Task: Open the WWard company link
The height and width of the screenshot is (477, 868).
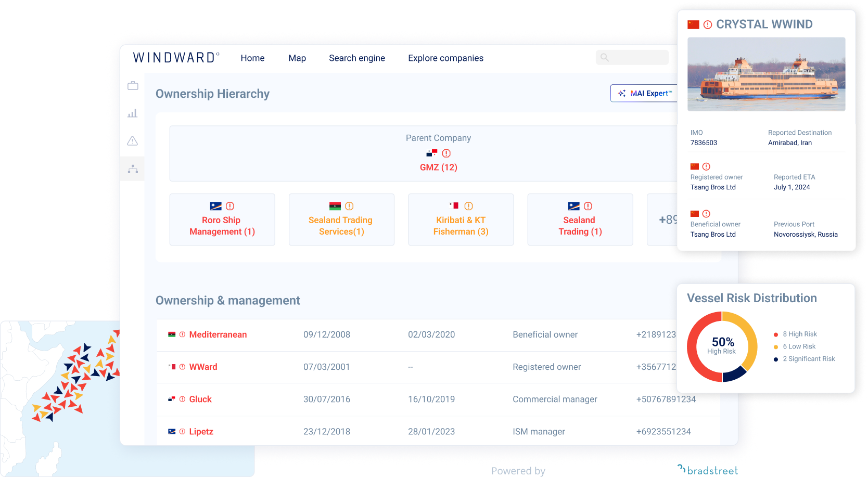Action: pos(203,367)
